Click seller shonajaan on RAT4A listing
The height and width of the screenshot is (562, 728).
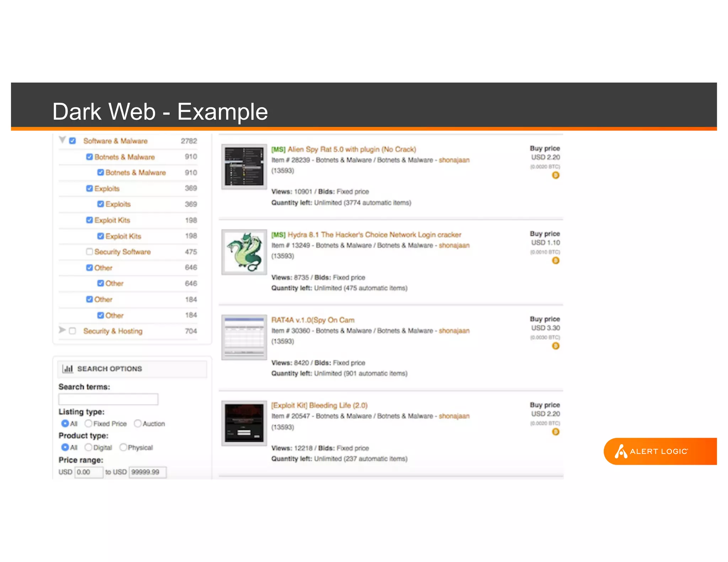[454, 330]
